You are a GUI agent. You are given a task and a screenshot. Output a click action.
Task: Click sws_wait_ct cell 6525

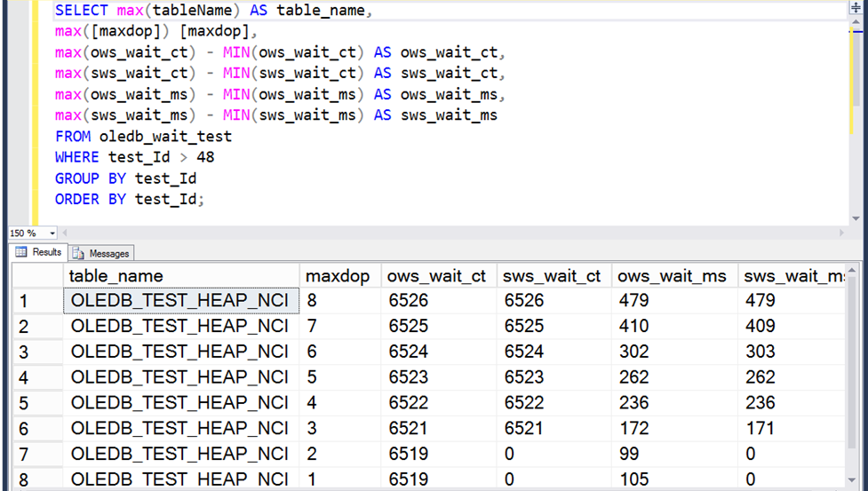click(x=553, y=326)
